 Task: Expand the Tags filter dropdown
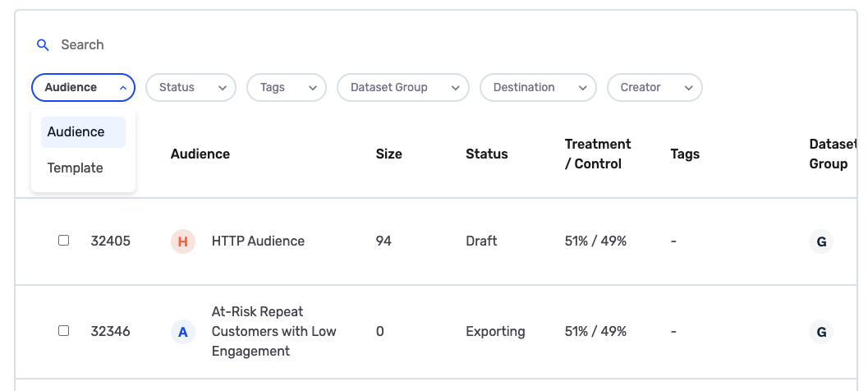click(286, 88)
